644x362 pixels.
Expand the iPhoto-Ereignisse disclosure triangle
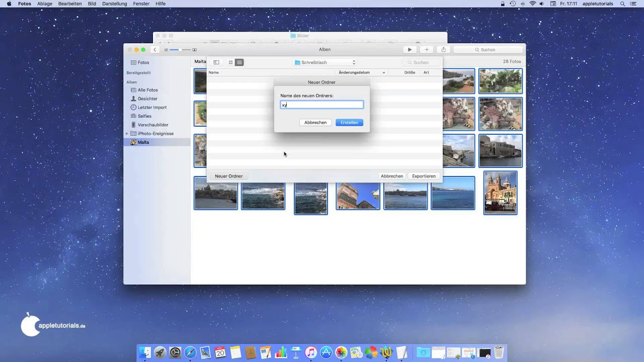click(x=127, y=134)
